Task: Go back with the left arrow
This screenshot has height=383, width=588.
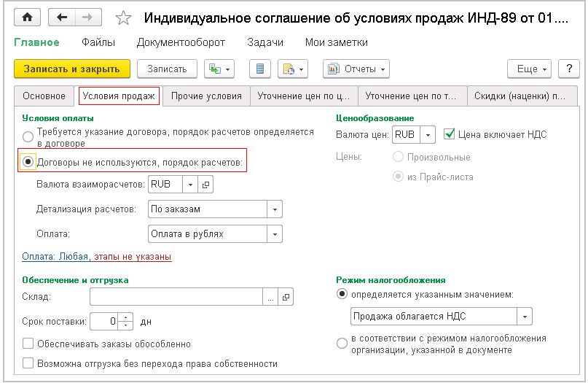Action: click(63, 17)
